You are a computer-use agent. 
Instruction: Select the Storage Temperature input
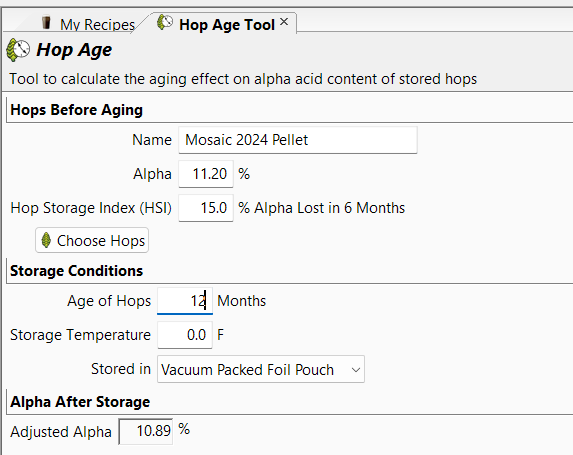tap(185, 335)
